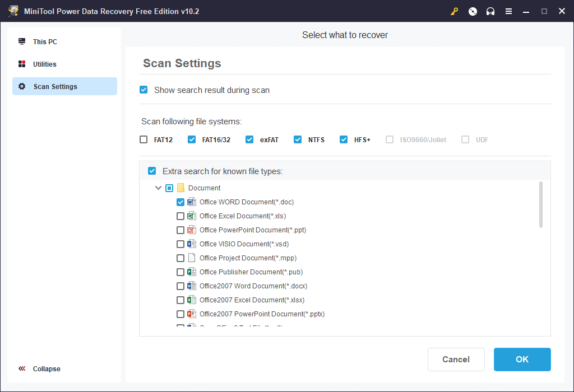574x392 pixels.
Task: Check the ISO9660/Joliet checkbox
Action: point(390,139)
